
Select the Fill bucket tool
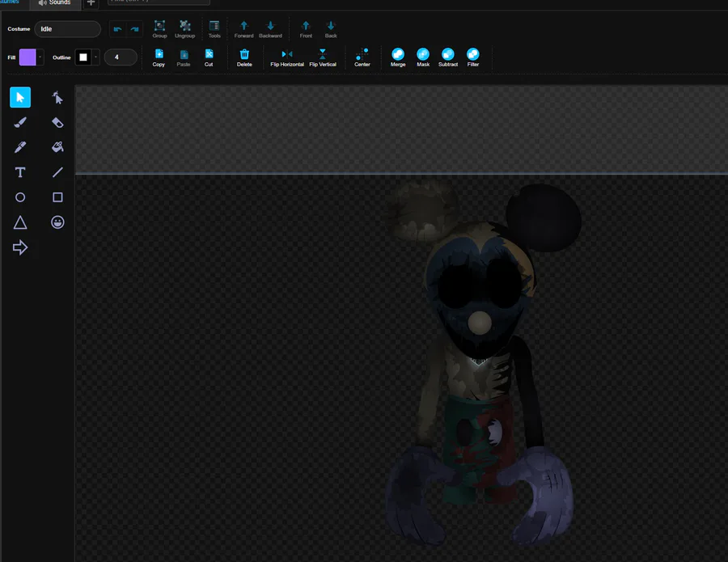click(57, 147)
